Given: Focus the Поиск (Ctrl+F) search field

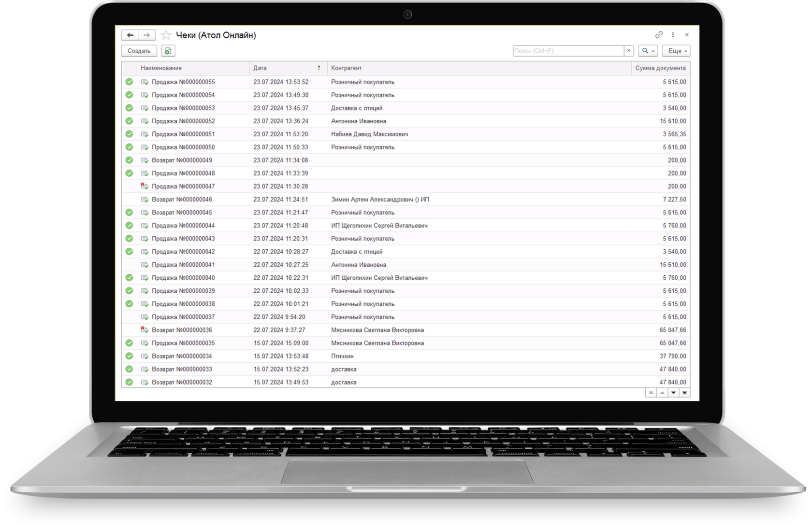Looking at the screenshot, I should 568,51.
